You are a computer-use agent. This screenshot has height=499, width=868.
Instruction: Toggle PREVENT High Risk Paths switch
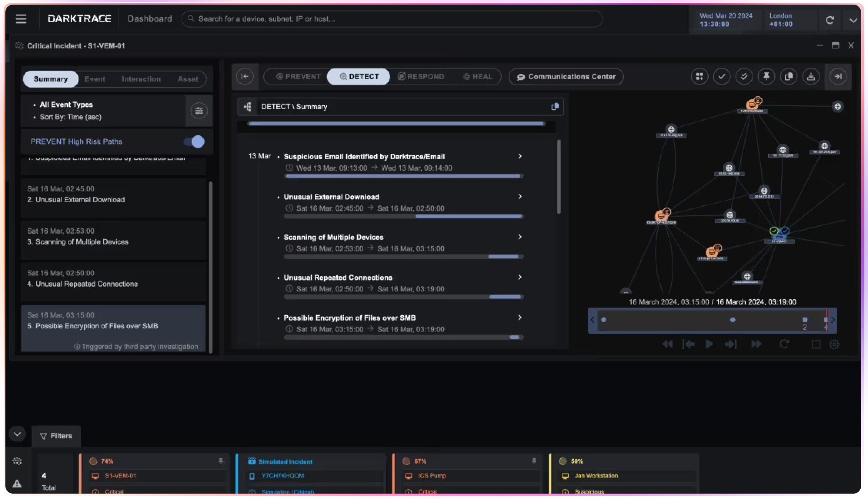click(x=194, y=141)
